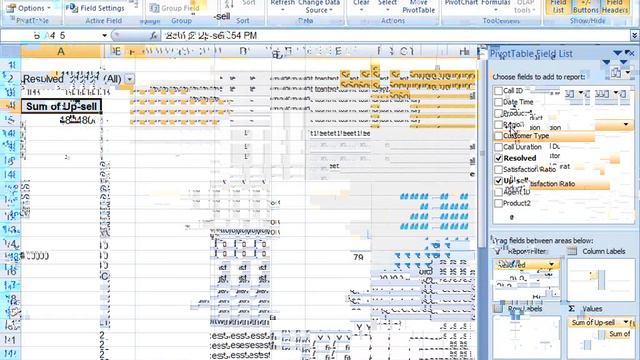
Task: Select the Resolved label cell in column A
Action: [x=61, y=79]
